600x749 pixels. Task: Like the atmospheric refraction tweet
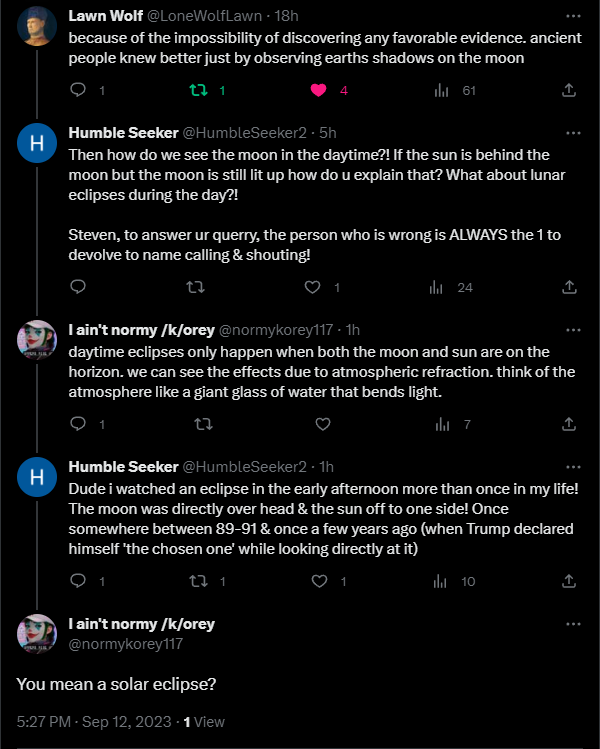(x=323, y=424)
